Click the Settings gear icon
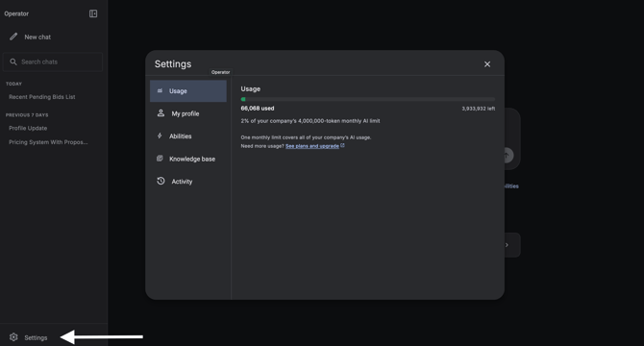Image resolution: width=644 pixels, height=346 pixels. click(13, 337)
